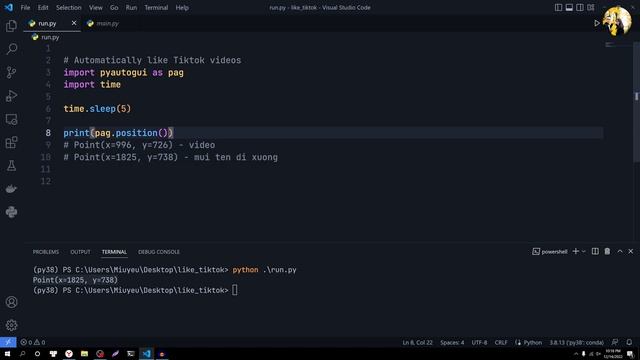The width and height of the screenshot is (640, 360).
Task: Toggle primary side bar layout icon
Action: [558, 7]
